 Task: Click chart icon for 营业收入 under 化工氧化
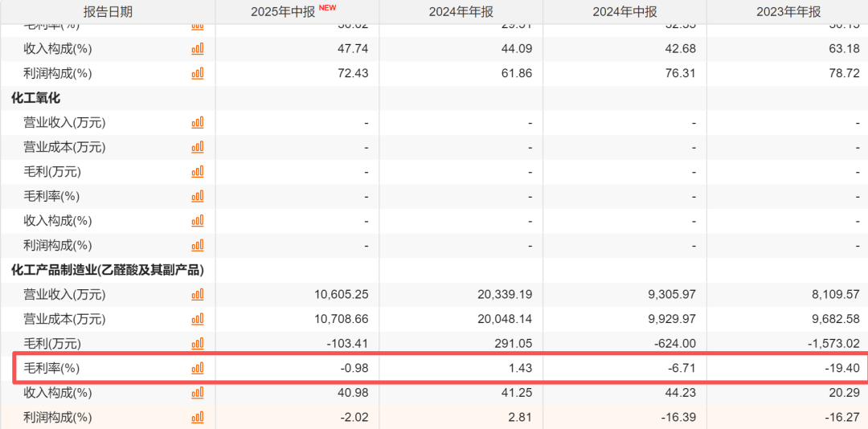pos(197,123)
